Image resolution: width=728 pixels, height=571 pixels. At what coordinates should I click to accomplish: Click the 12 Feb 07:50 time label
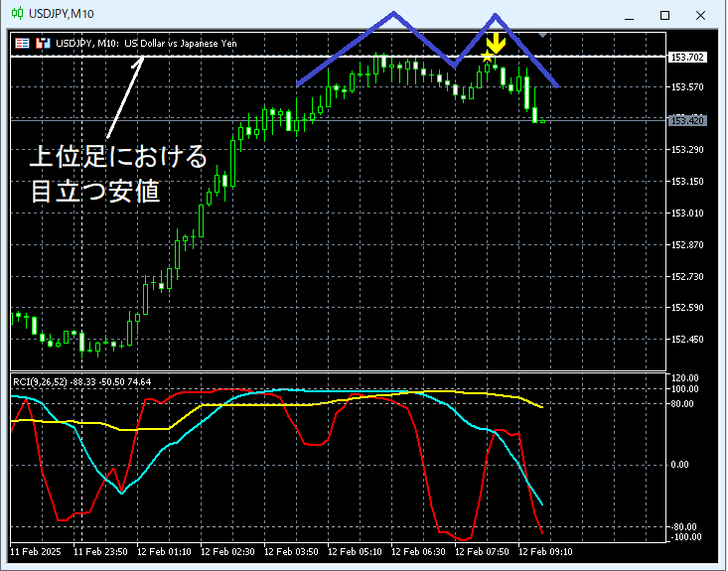tap(483, 552)
